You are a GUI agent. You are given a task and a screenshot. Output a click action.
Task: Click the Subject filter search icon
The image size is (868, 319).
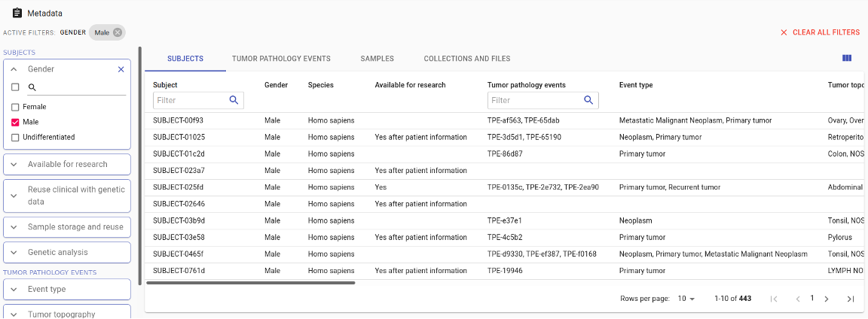[234, 100]
